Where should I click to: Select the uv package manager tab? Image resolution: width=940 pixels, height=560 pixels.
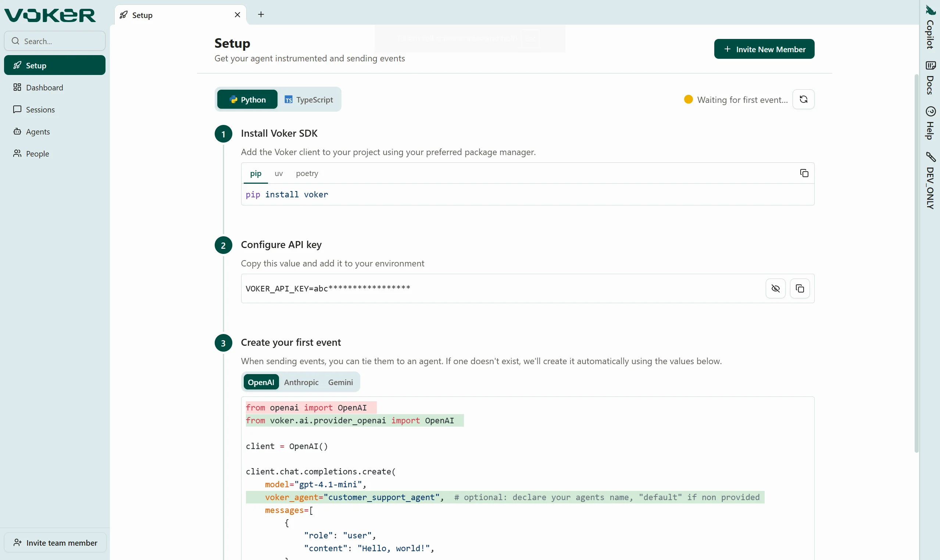point(279,173)
